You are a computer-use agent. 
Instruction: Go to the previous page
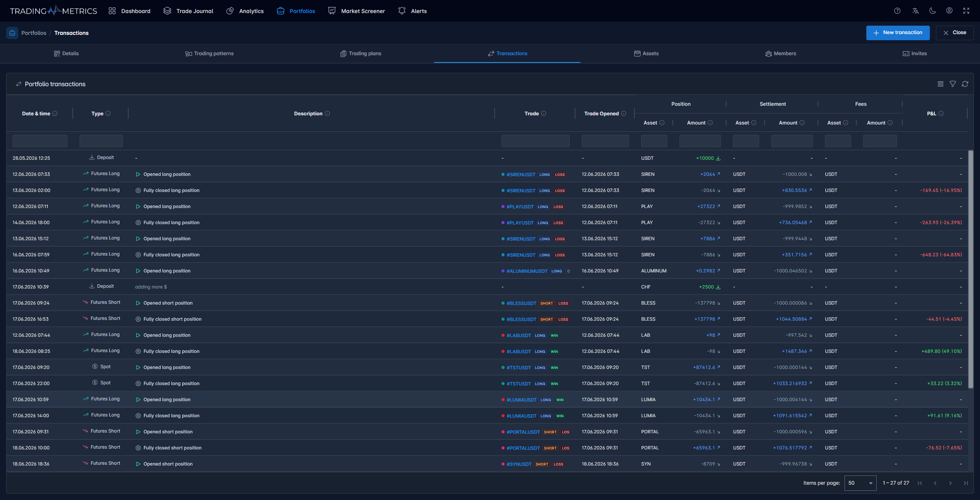tap(935, 483)
